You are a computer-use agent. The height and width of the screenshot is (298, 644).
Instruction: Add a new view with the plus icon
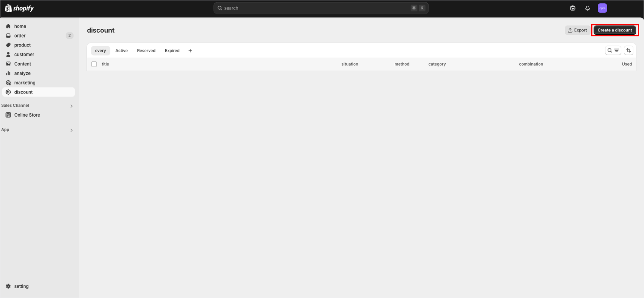[190, 51]
